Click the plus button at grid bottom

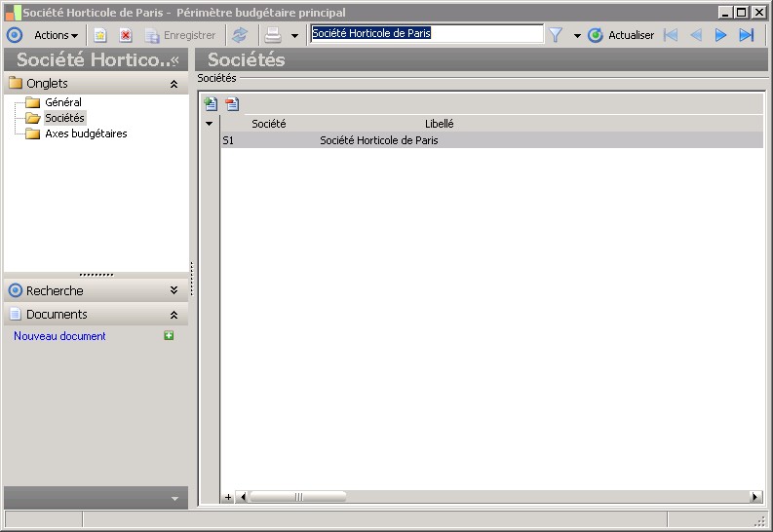[x=228, y=497]
